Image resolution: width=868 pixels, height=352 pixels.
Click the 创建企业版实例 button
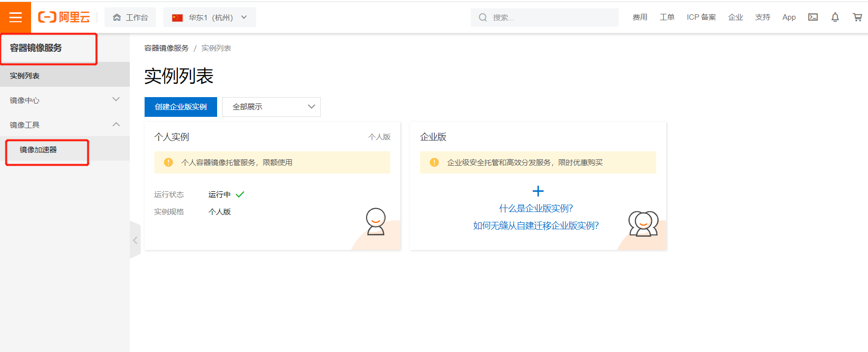pyautogui.click(x=181, y=107)
